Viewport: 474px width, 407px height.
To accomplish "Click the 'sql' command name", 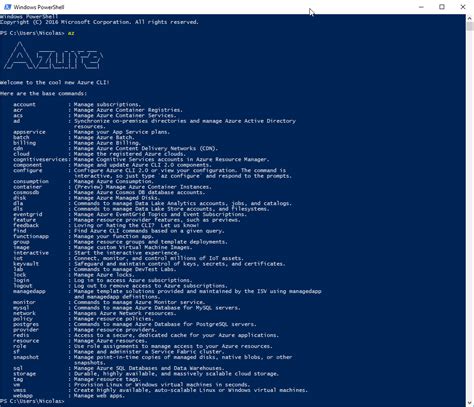I will pyautogui.click(x=18, y=368).
